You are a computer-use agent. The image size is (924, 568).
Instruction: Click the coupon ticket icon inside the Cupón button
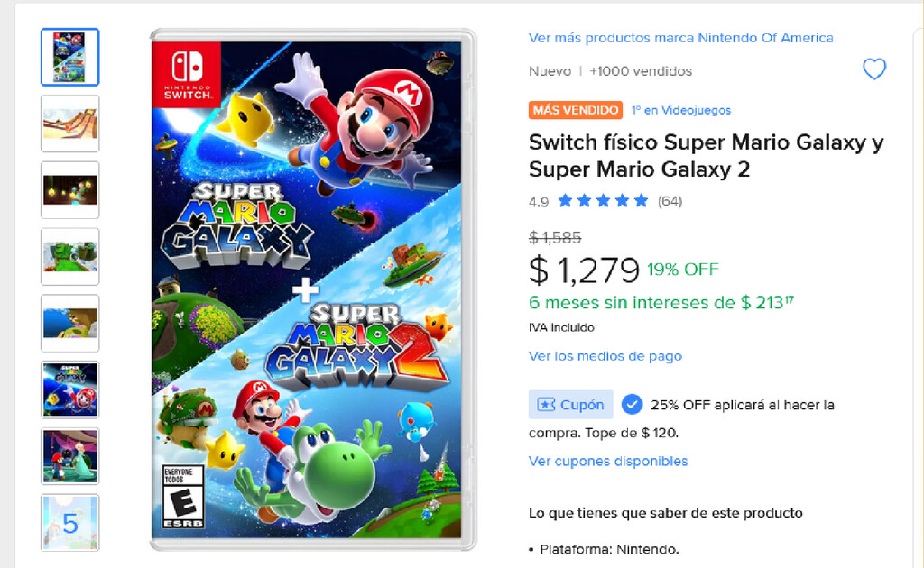click(551, 404)
